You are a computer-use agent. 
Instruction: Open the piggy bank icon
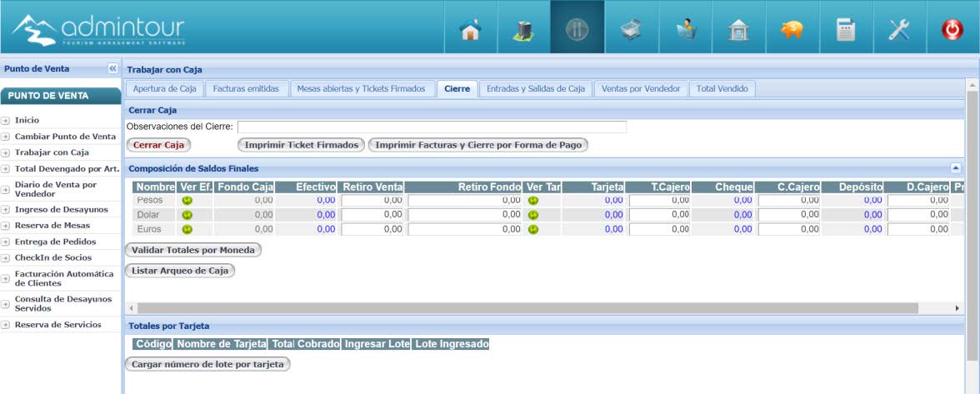click(792, 29)
